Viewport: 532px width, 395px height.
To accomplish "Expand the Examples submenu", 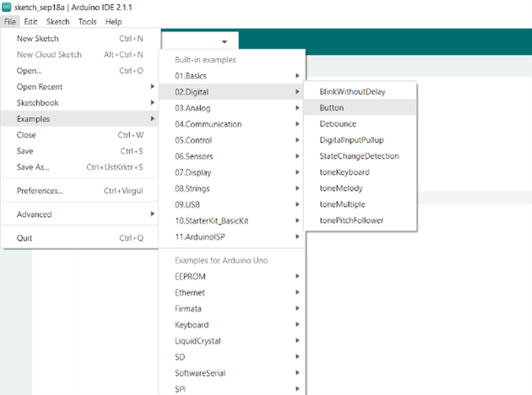I will (x=80, y=119).
